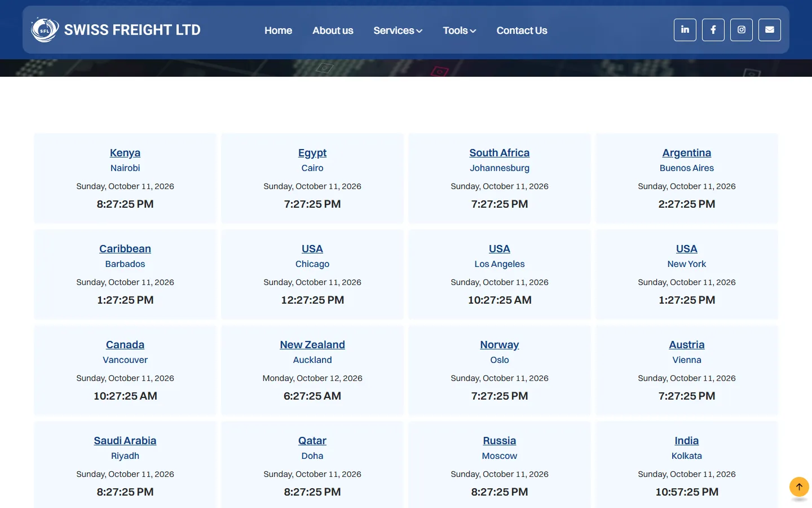The width and height of the screenshot is (812, 508).
Task: Select the Nairobi city text
Action: (125, 168)
